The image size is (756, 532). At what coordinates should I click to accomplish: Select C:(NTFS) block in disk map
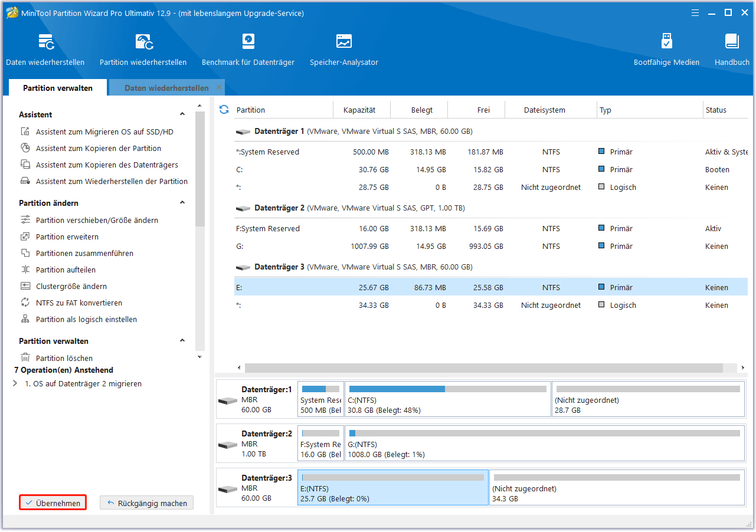tap(448, 399)
